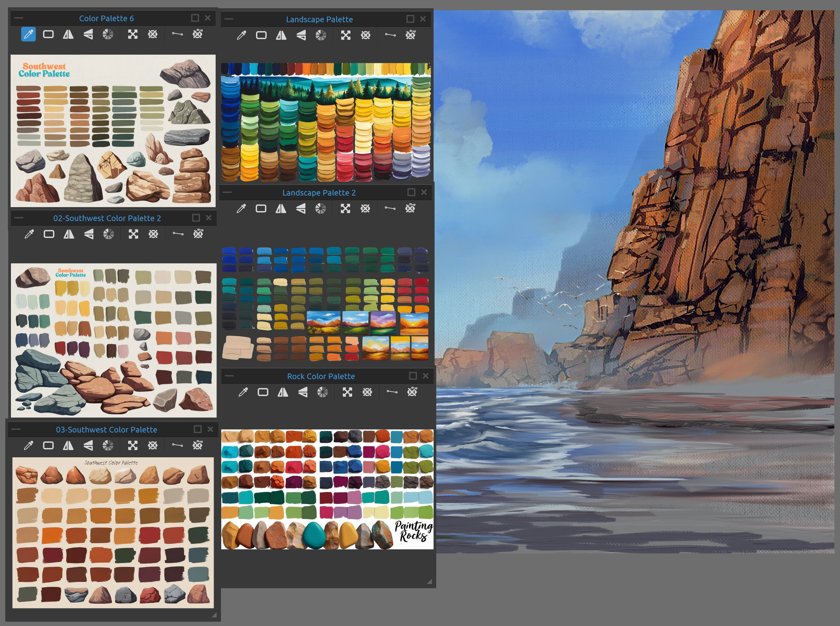The width and height of the screenshot is (840, 626).
Task: Collapse the Rock Color Palette panel
Action: pos(229,376)
